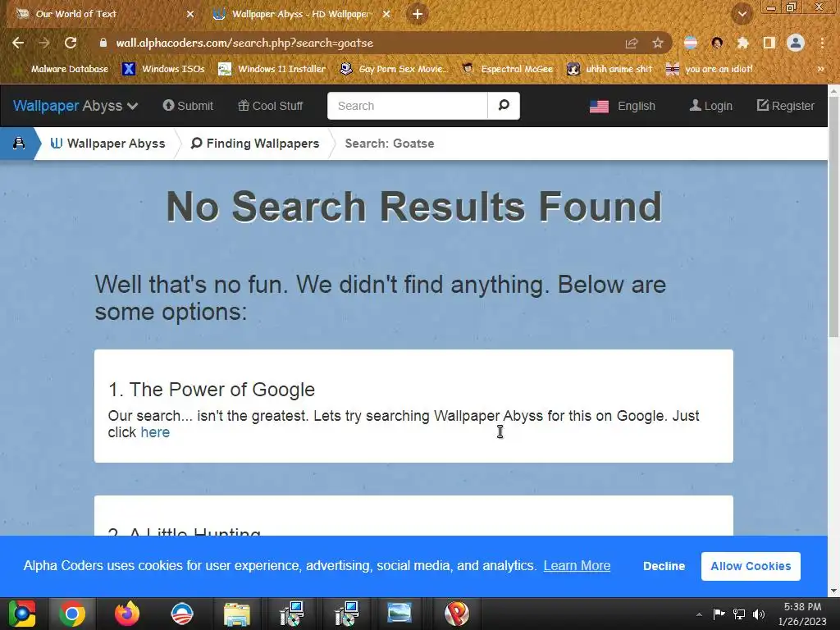The width and height of the screenshot is (840, 630).
Task: Open the Action Center flag tray icon
Action: [x=719, y=614]
